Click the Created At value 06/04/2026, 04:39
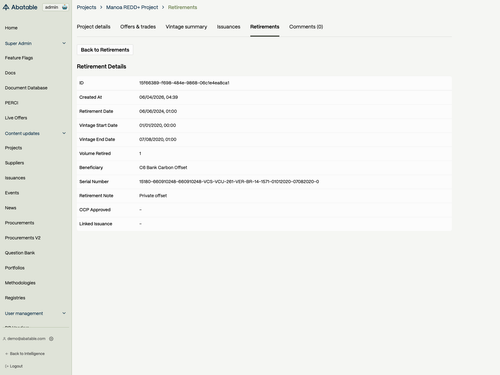 click(158, 97)
